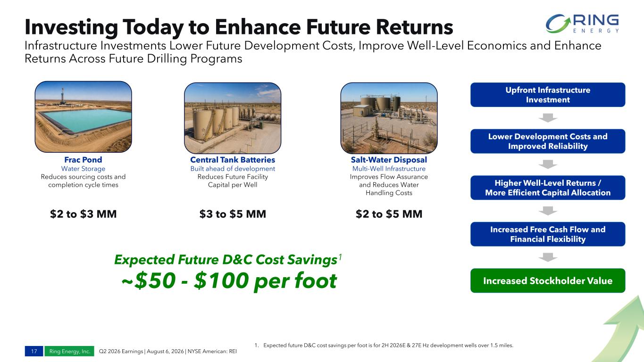Click the Frac Pond heading
This screenshot has height=362, width=644.
pos(83,160)
